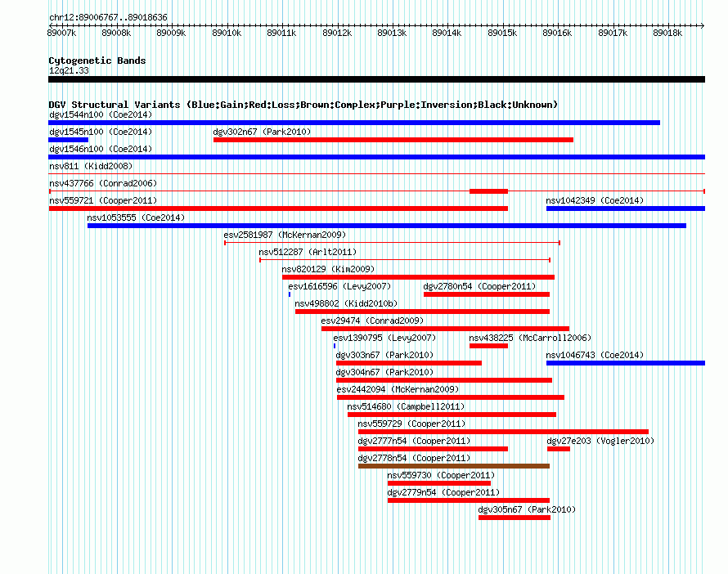This screenshot has height=574, width=728.
Task: Click the red bar under nsv438225
Action: (x=489, y=346)
